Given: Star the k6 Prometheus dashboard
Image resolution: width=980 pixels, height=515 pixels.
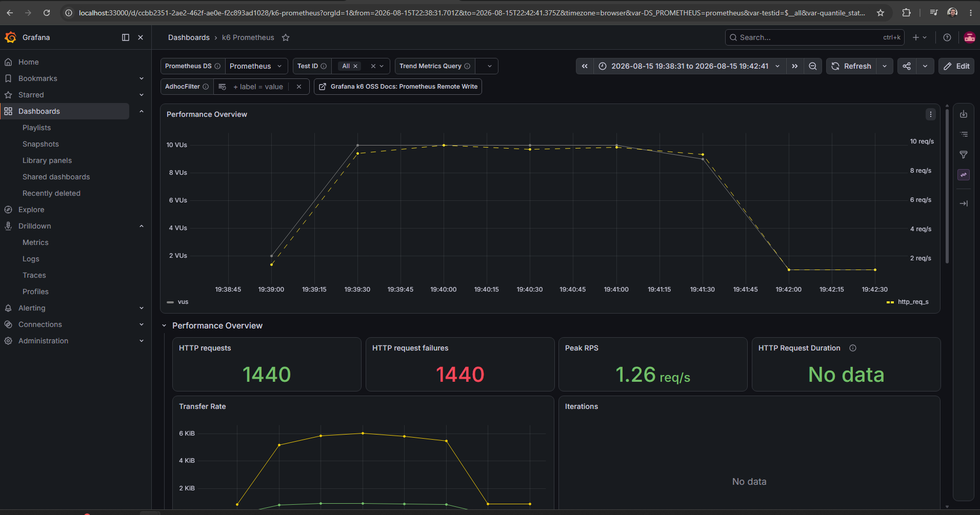Looking at the screenshot, I should coord(286,37).
